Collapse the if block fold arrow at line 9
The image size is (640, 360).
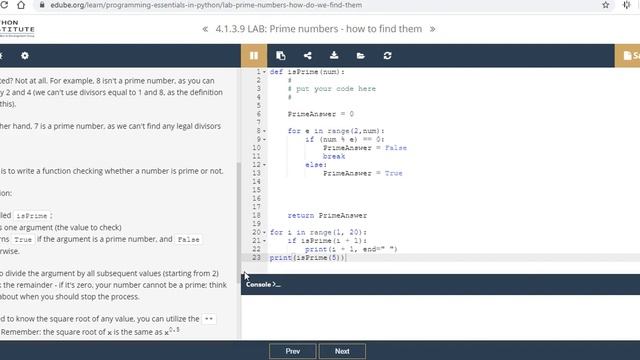coord(264,140)
